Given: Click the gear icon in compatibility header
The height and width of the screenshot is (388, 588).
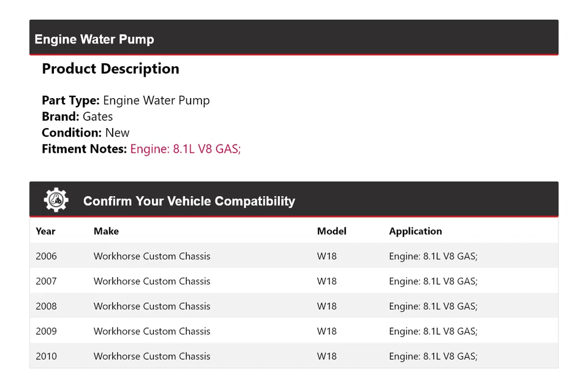Looking at the screenshot, I should coord(56,200).
